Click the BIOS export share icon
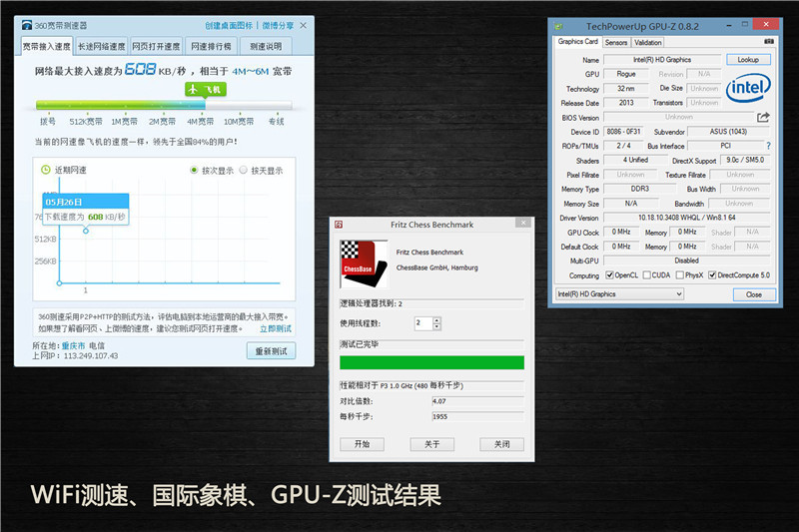This screenshot has width=799, height=532. click(x=763, y=117)
